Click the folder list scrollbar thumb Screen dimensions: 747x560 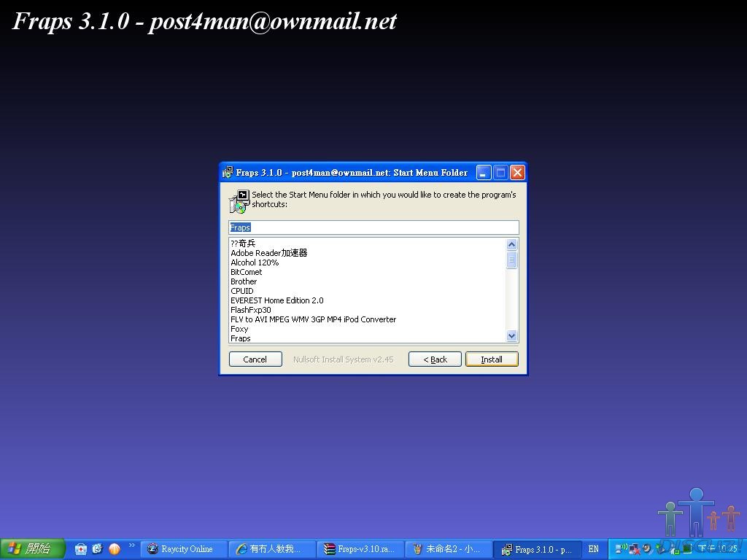(511, 260)
